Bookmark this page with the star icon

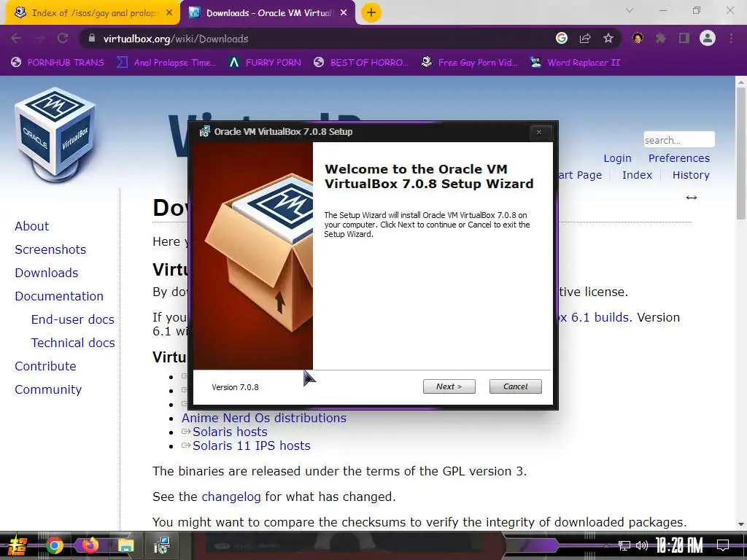[608, 39]
